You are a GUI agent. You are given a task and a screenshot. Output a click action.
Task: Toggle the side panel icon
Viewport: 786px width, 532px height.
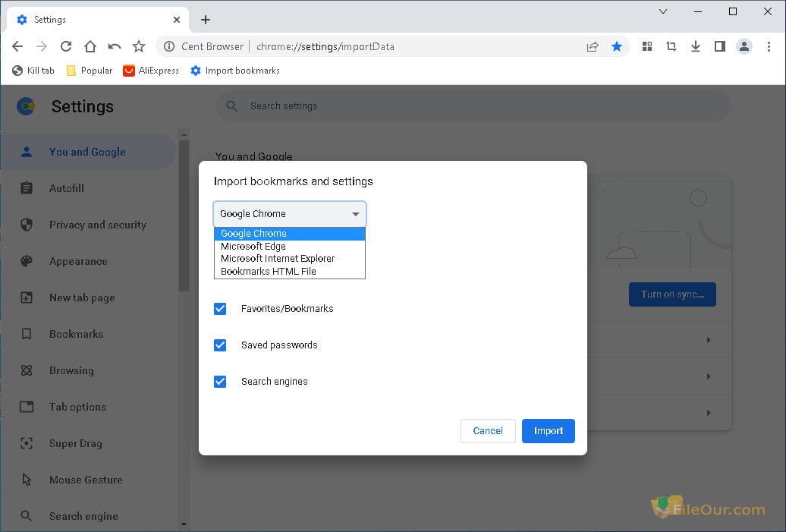click(720, 46)
